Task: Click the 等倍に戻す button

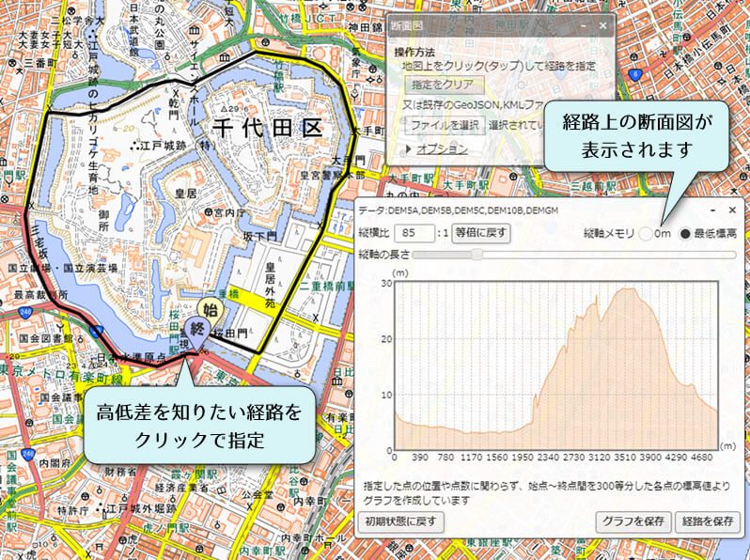Action: 480,233
